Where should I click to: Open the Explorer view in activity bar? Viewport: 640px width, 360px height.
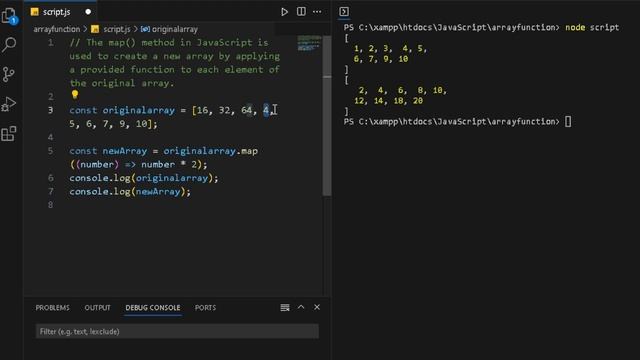[x=9, y=16]
